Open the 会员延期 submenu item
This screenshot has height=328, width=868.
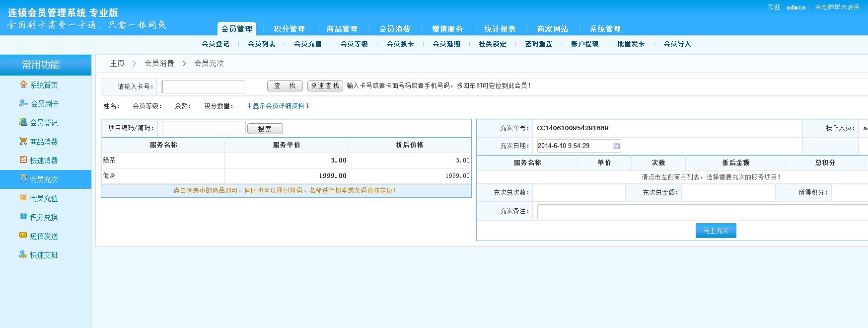(x=446, y=44)
